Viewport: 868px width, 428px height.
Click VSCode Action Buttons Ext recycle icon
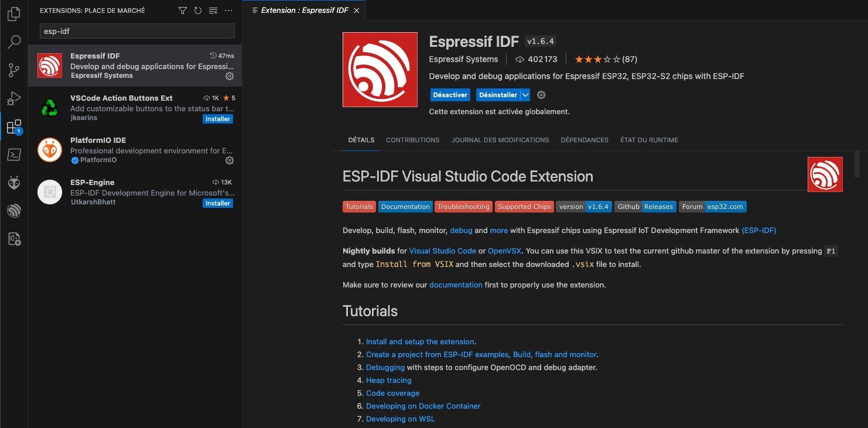[50, 108]
